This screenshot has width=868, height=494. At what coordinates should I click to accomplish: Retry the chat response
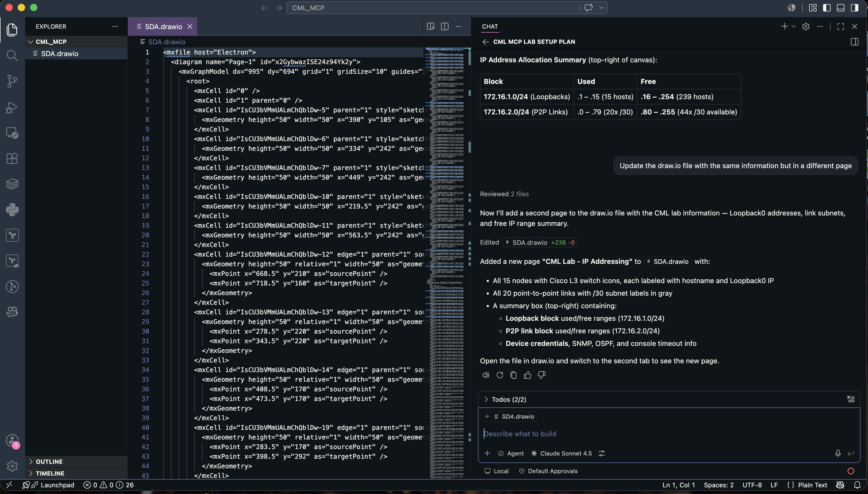500,375
